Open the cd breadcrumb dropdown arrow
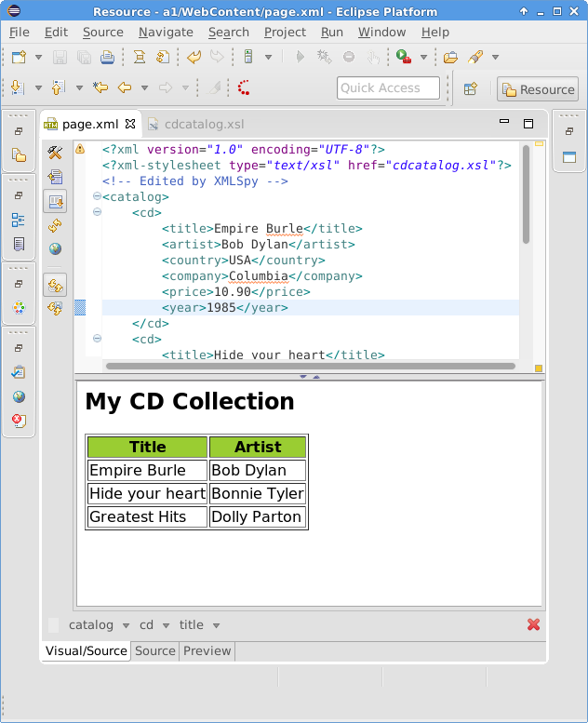This screenshot has width=588, height=723. click(x=167, y=625)
